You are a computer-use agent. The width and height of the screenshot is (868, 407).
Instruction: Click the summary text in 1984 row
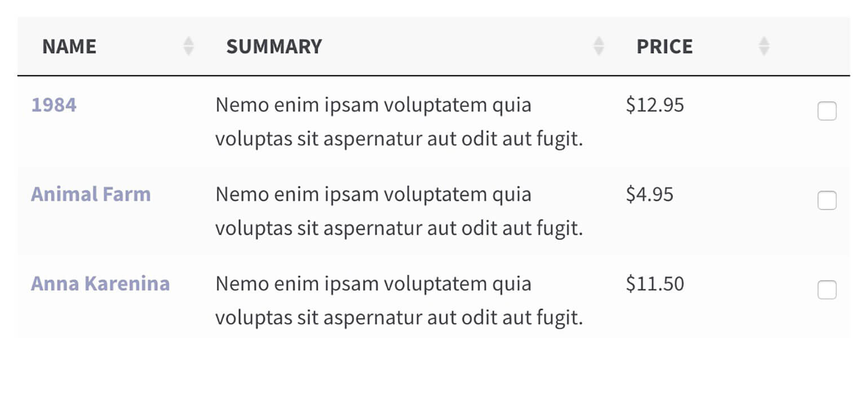pos(398,122)
